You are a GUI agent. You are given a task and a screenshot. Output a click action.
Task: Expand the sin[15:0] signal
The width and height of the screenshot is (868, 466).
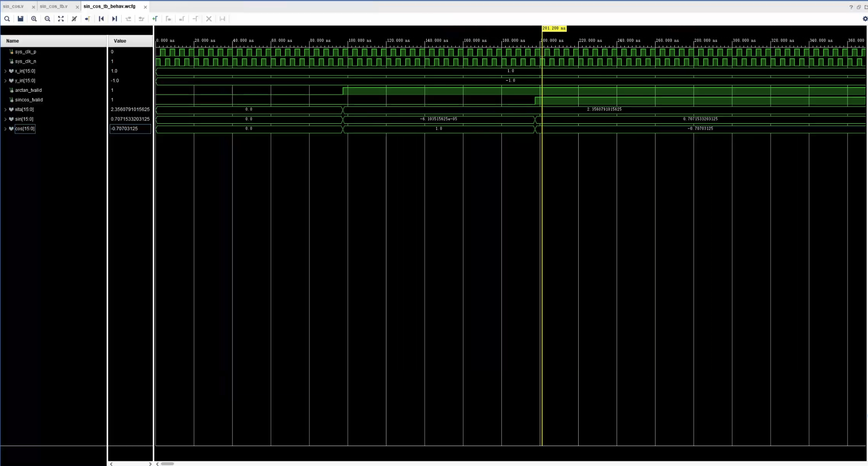click(6, 119)
